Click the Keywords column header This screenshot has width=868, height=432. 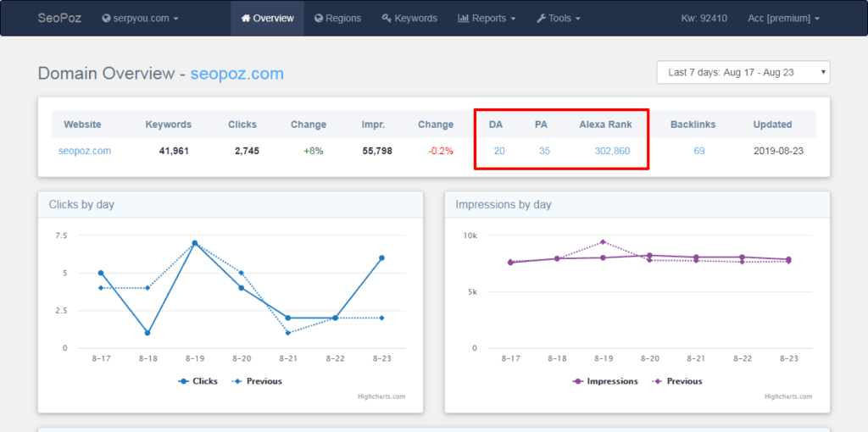click(x=169, y=125)
